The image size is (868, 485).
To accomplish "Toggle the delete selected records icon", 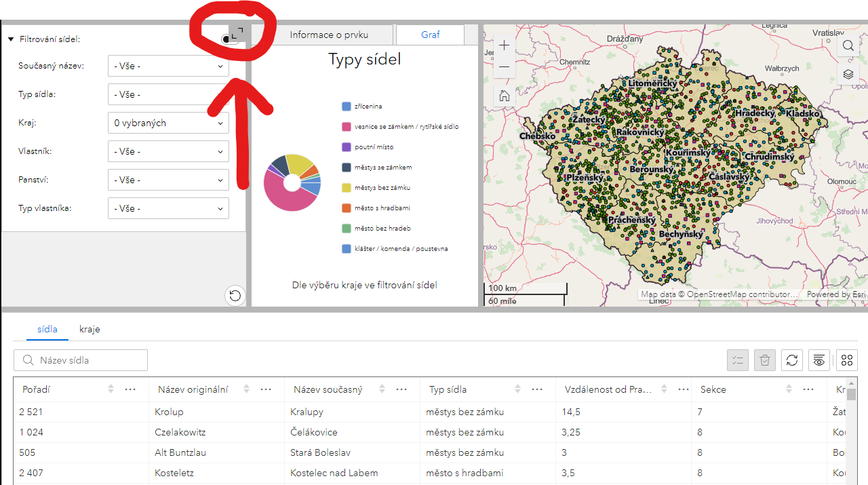I will click(764, 360).
